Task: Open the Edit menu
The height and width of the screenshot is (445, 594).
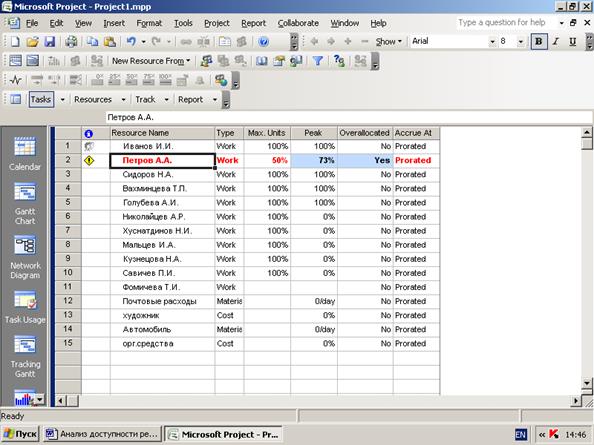Action: (x=56, y=23)
